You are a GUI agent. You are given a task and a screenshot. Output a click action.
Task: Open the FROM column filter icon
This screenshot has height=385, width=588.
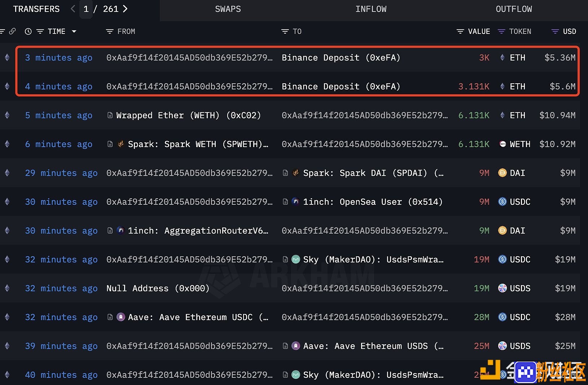tap(110, 31)
